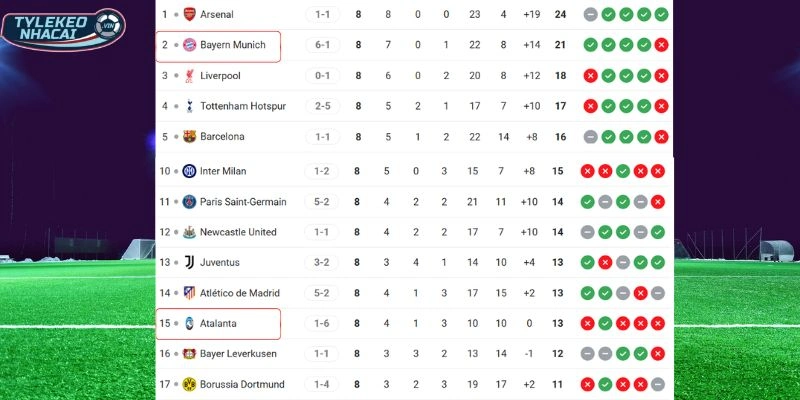Click the Borussia Dortmund crest icon
This screenshot has width=800, height=400.
189,384
